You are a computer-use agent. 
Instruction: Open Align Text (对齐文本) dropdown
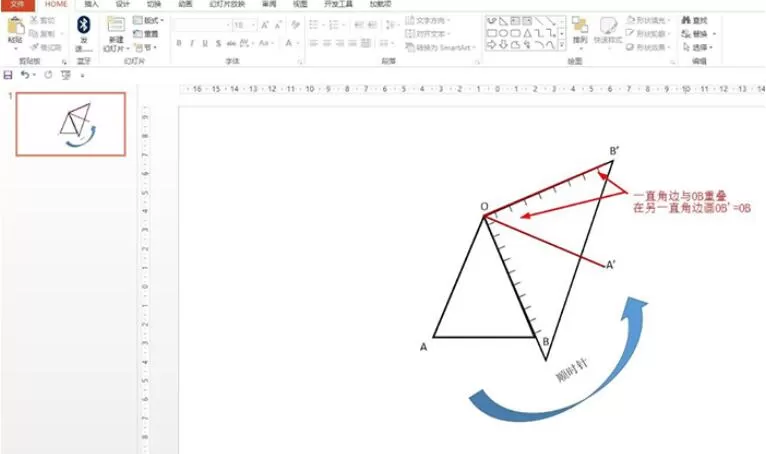click(x=427, y=34)
